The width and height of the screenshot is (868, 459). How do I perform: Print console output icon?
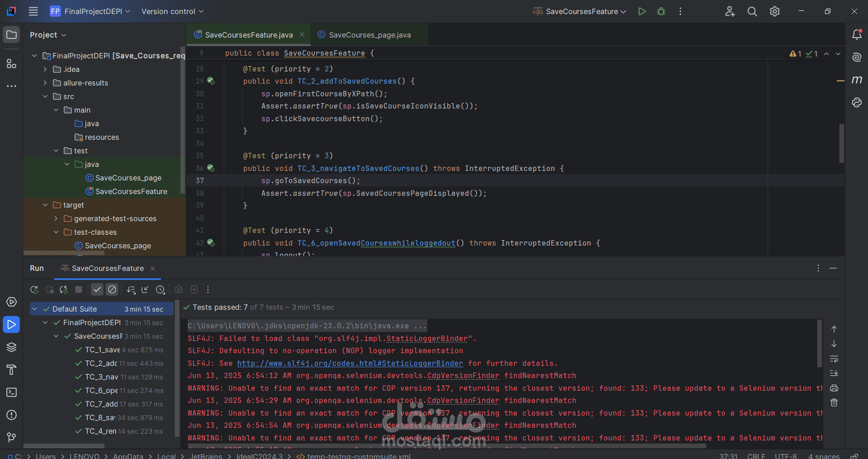(x=834, y=388)
